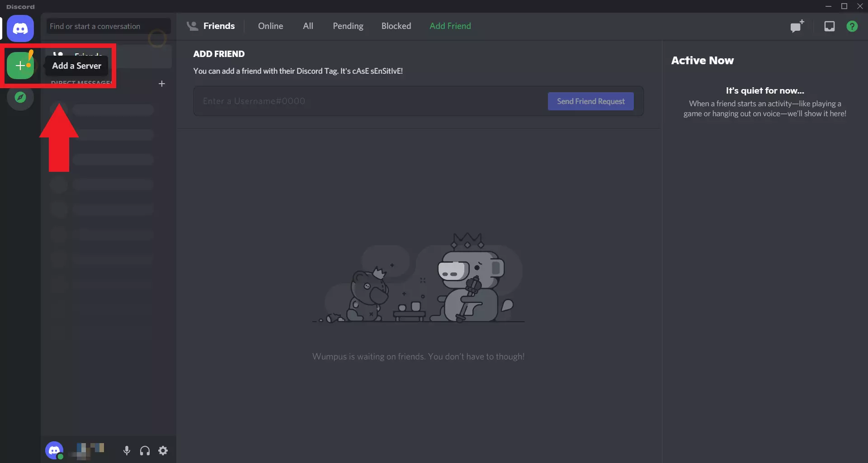Switch to the Pending tab
Image resolution: width=868 pixels, height=463 pixels.
tap(348, 26)
